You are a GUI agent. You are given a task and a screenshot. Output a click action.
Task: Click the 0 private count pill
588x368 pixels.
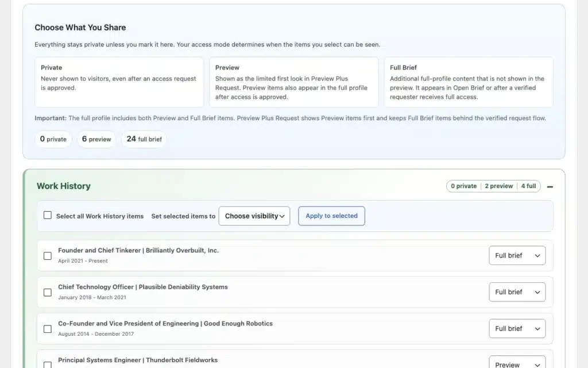pos(53,139)
